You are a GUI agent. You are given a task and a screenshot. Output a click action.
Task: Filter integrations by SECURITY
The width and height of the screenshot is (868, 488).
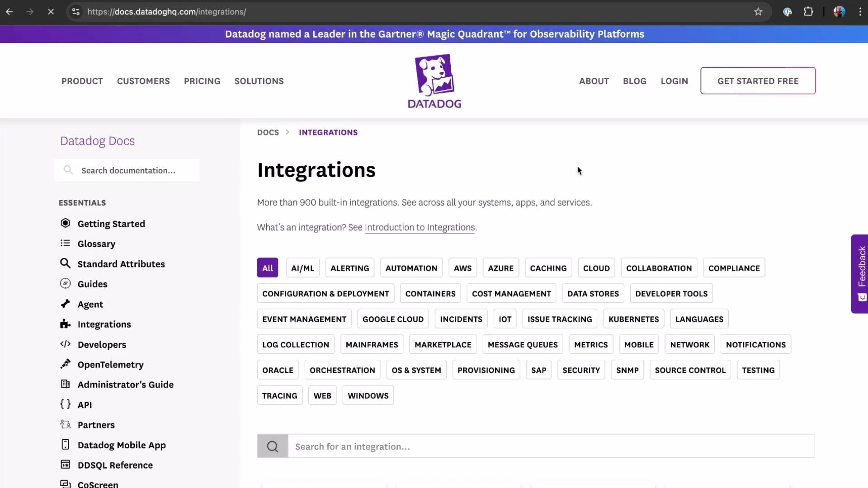coord(581,370)
